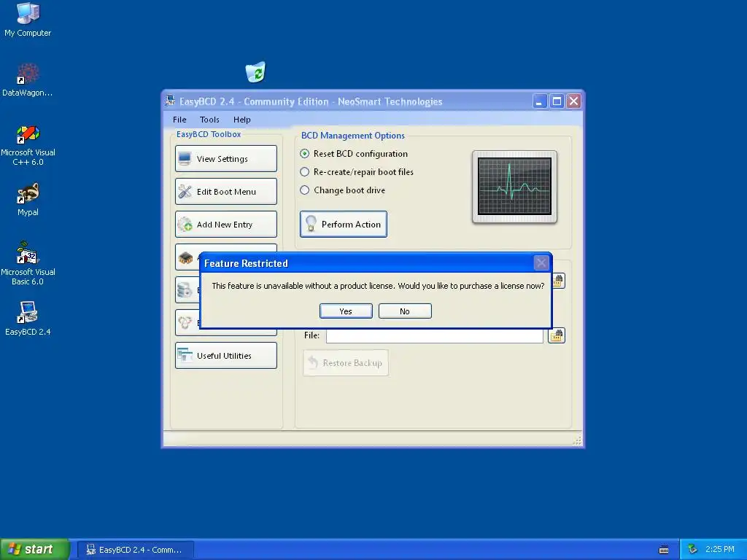Click the dialog's license message text
This screenshot has height=560, width=747.
(378, 286)
